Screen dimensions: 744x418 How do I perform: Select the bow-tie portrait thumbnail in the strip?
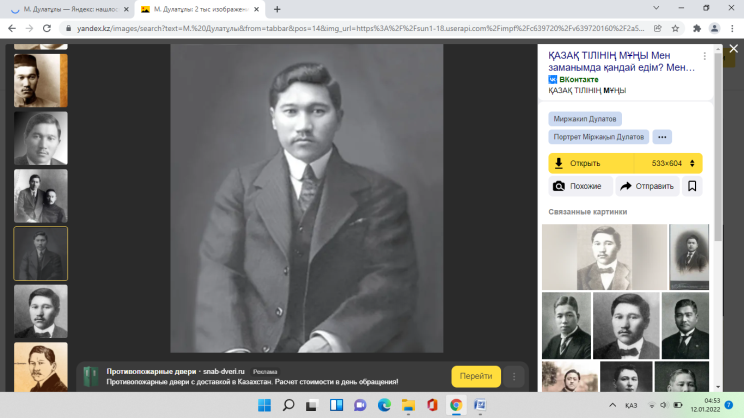point(41,311)
